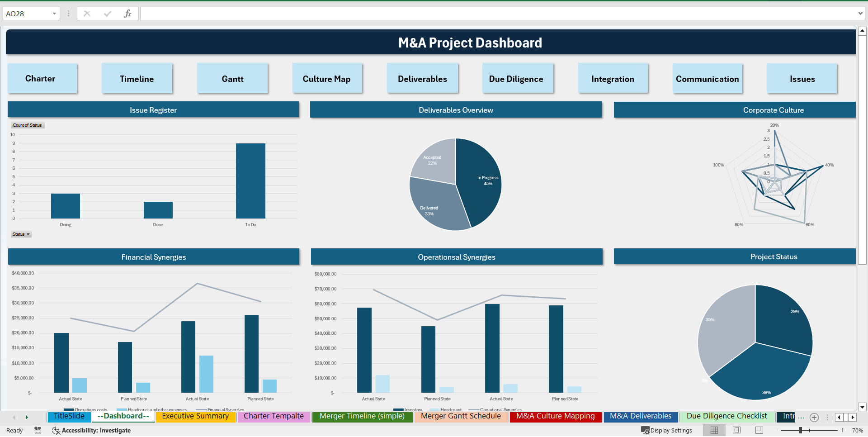
Task: Click the Operationsal Synergies section header
Action: point(457,257)
